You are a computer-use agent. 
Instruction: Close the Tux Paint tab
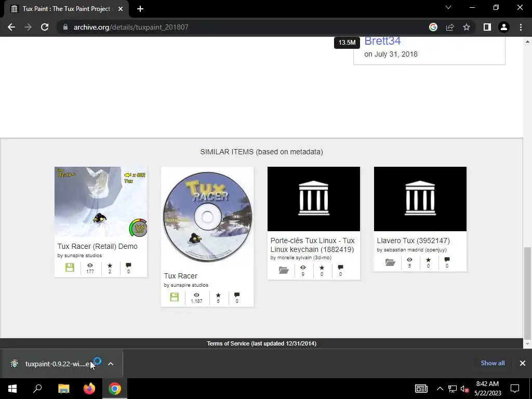pyautogui.click(x=121, y=9)
